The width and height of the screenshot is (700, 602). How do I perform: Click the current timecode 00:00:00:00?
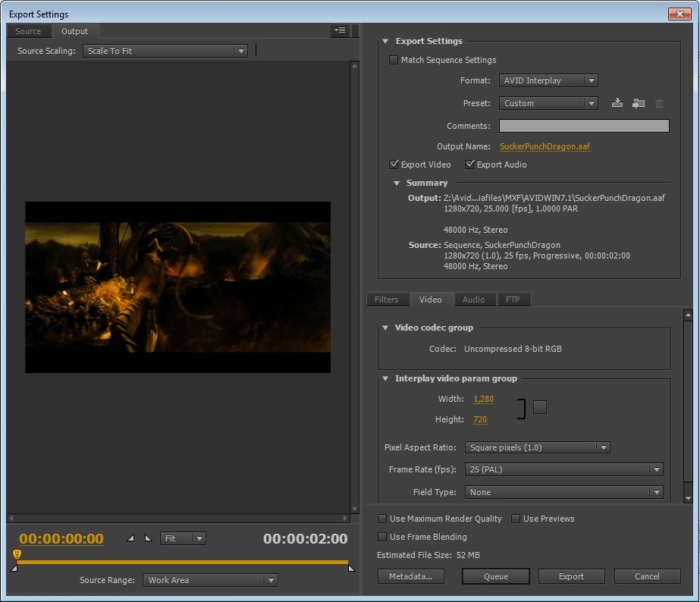pyautogui.click(x=61, y=538)
